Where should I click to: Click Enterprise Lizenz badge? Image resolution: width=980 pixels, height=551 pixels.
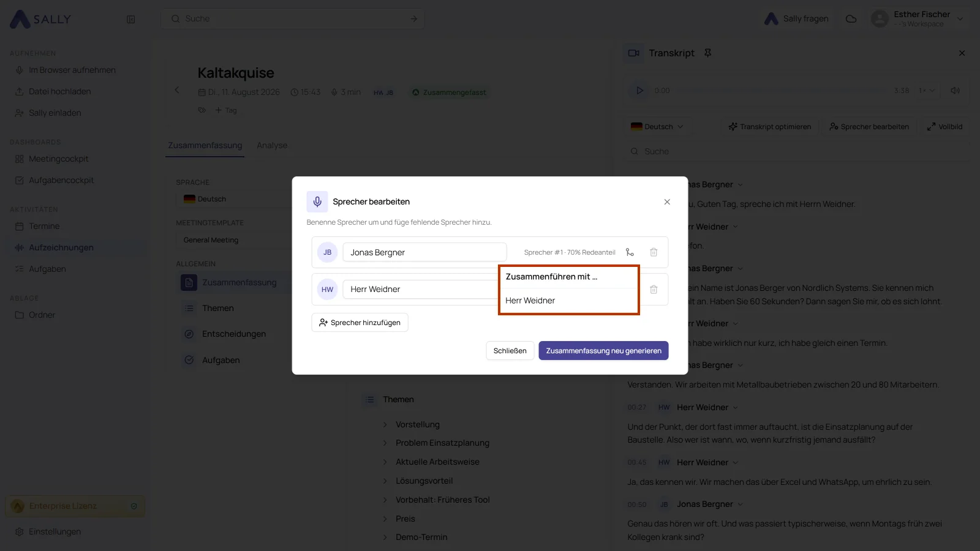click(x=75, y=506)
